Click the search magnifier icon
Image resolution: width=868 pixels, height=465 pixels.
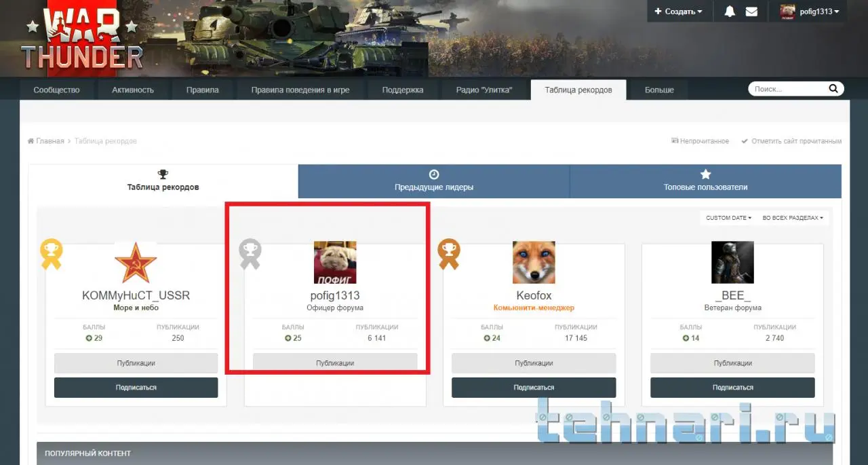click(x=833, y=89)
